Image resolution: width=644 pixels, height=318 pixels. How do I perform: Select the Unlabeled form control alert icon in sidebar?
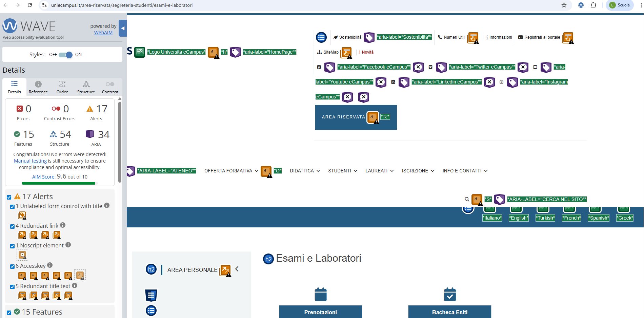pyautogui.click(x=22, y=216)
